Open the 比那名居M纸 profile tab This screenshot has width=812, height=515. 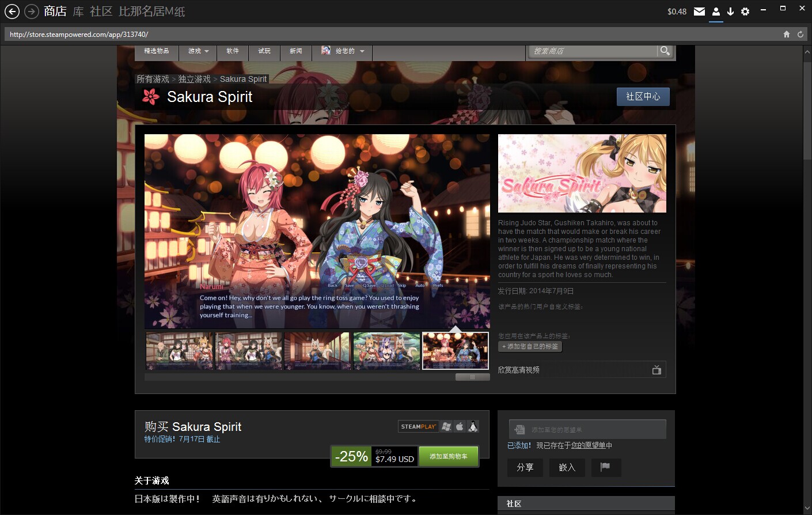152,11
